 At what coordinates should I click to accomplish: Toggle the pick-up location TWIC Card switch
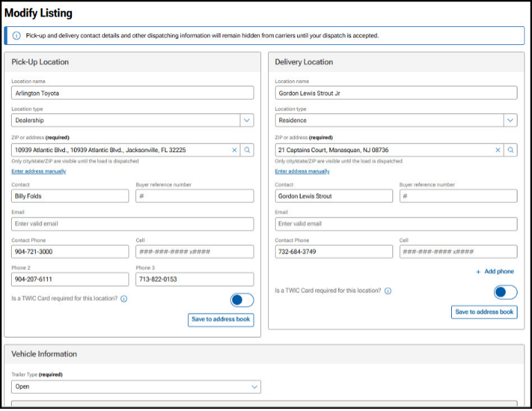coord(242,300)
